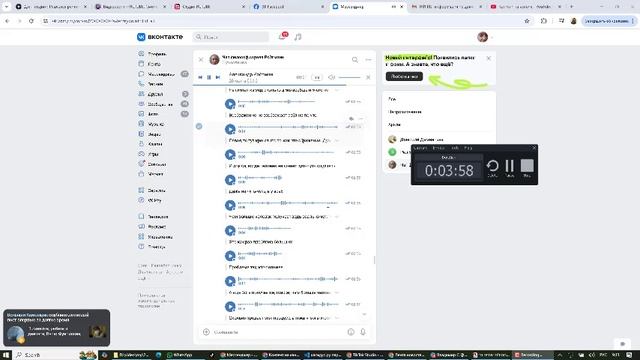
Task: Dismiss the folders promo banner
Action: tap(489, 58)
